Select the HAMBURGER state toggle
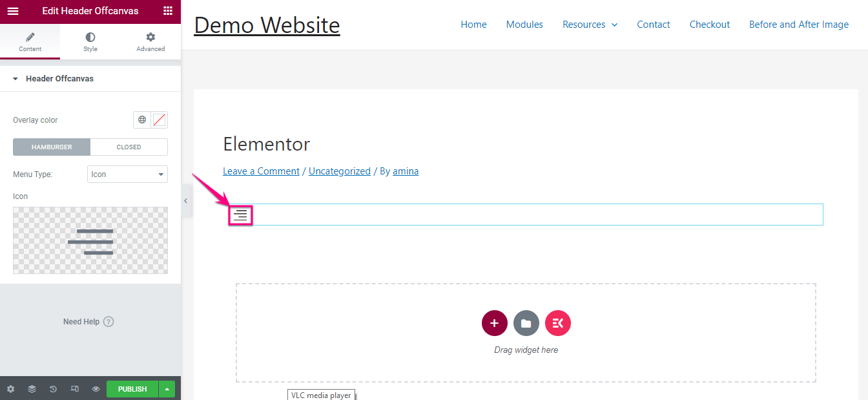The image size is (868, 400). tap(52, 147)
